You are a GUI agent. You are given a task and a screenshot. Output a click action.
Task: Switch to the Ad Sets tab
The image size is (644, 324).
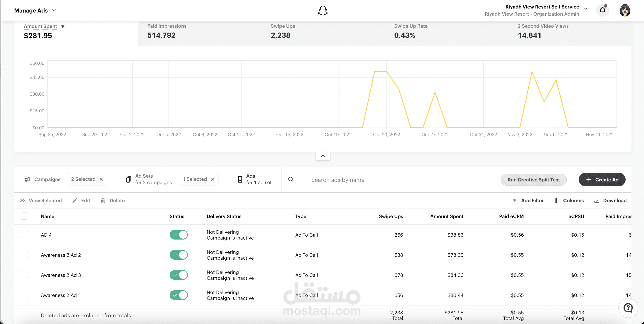pyautogui.click(x=149, y=179)
